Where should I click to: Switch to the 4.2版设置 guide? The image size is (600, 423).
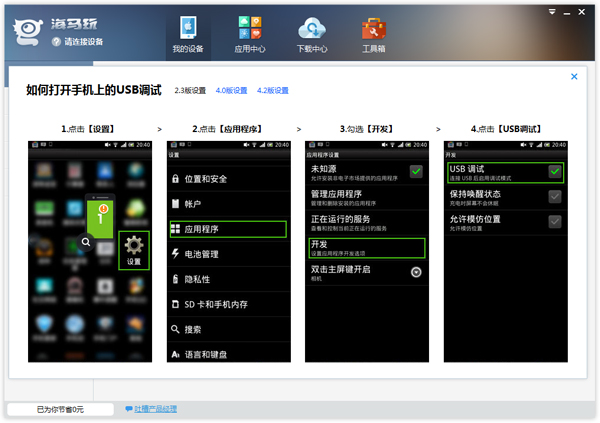coord(273,90)
